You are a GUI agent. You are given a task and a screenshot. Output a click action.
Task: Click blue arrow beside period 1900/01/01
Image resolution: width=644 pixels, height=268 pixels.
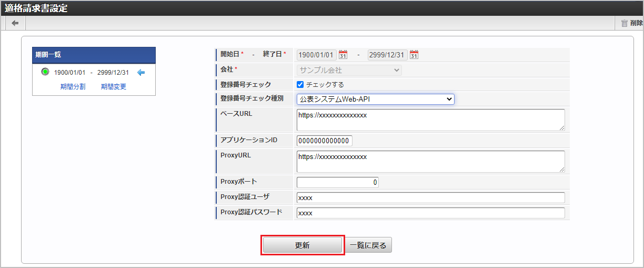(140, 73)
